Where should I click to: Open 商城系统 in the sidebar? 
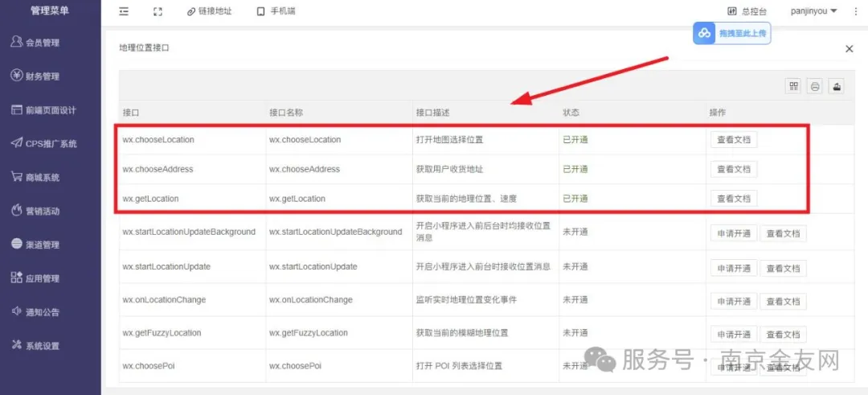[35, 177]
